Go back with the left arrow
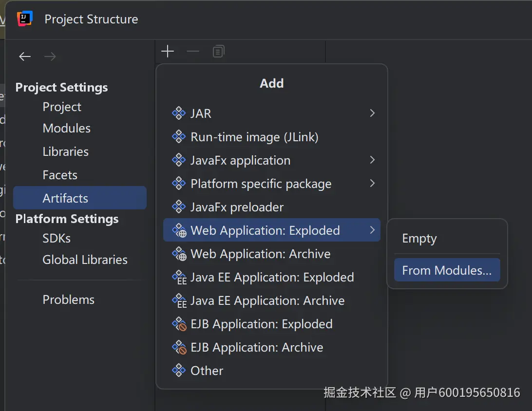The height and width of the screenshot is (411, 532). [x=25, y=57]
